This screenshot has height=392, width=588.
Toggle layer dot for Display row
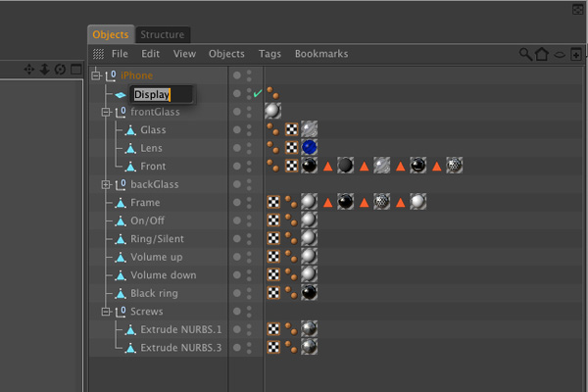tap(236, 93)
